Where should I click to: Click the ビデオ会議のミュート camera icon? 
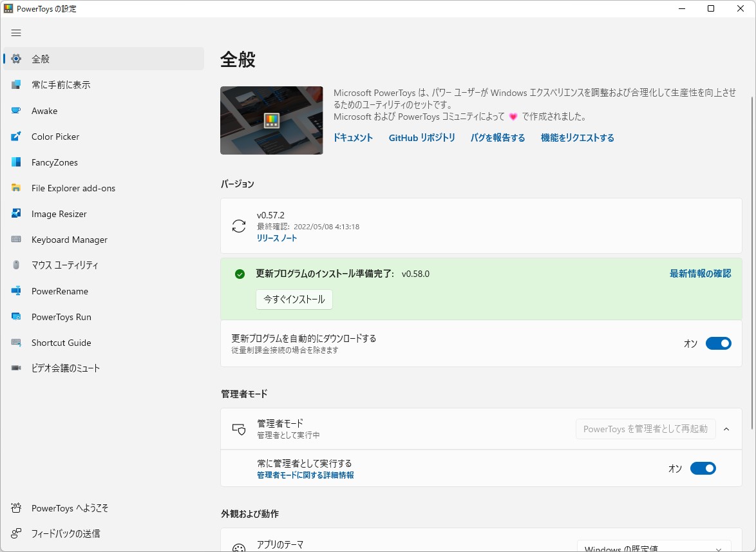click(16, 368)
